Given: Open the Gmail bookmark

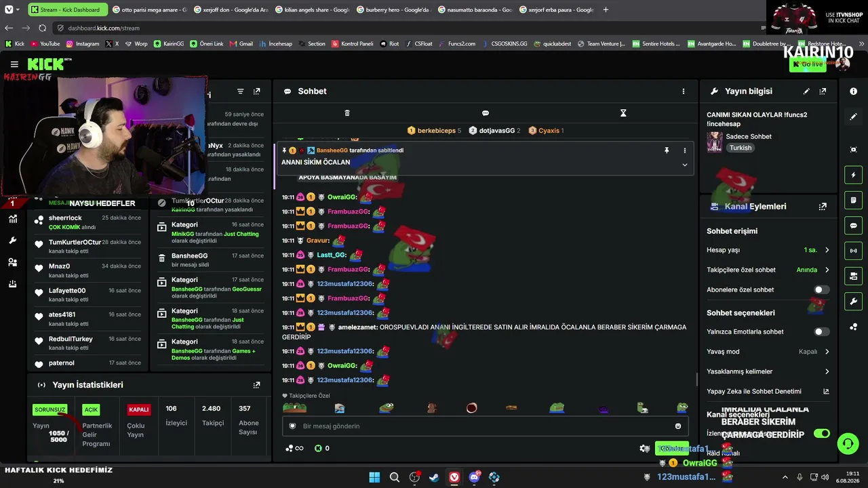Looking at the screenshot, I should pos(241,44).
